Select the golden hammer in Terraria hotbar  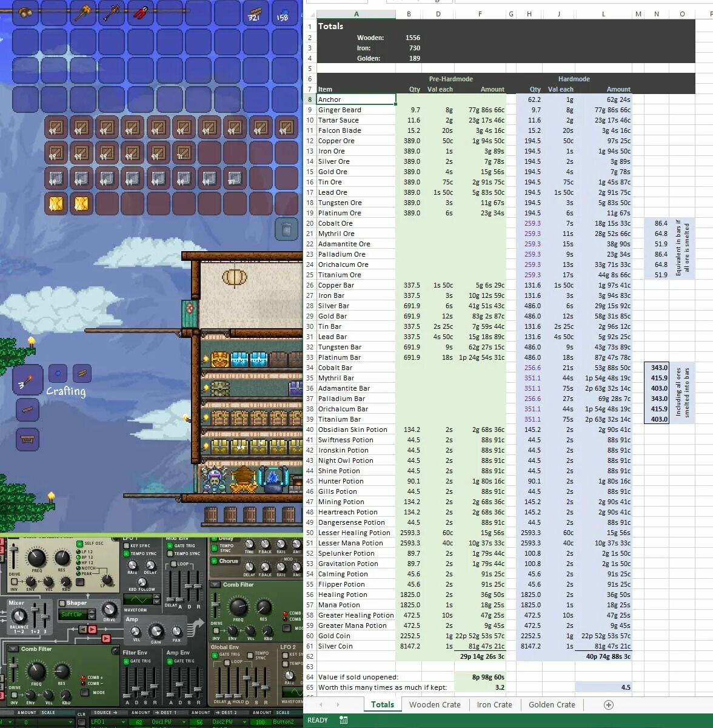coord(83,13)
